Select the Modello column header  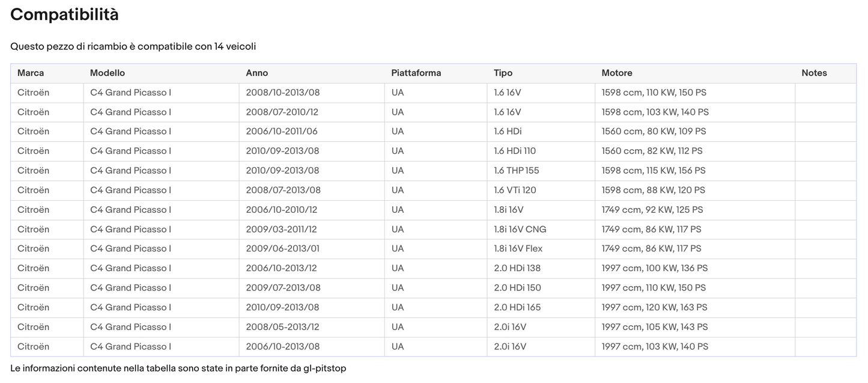[x=108, y=73]
